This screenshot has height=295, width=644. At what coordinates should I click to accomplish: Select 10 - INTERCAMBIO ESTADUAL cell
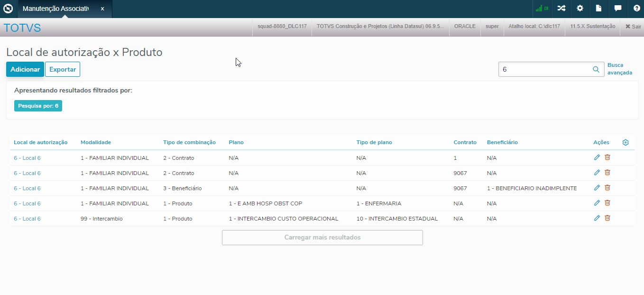point(397,219)
